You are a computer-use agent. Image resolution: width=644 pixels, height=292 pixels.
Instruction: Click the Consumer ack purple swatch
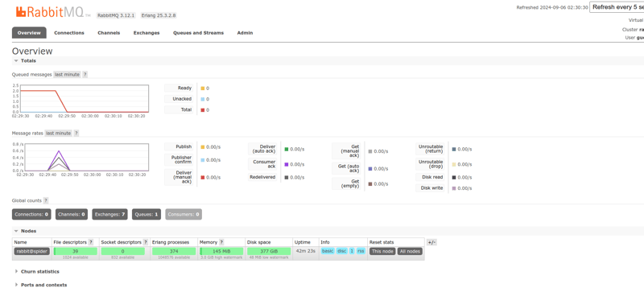pyautogui.click(x=287, y=165)
